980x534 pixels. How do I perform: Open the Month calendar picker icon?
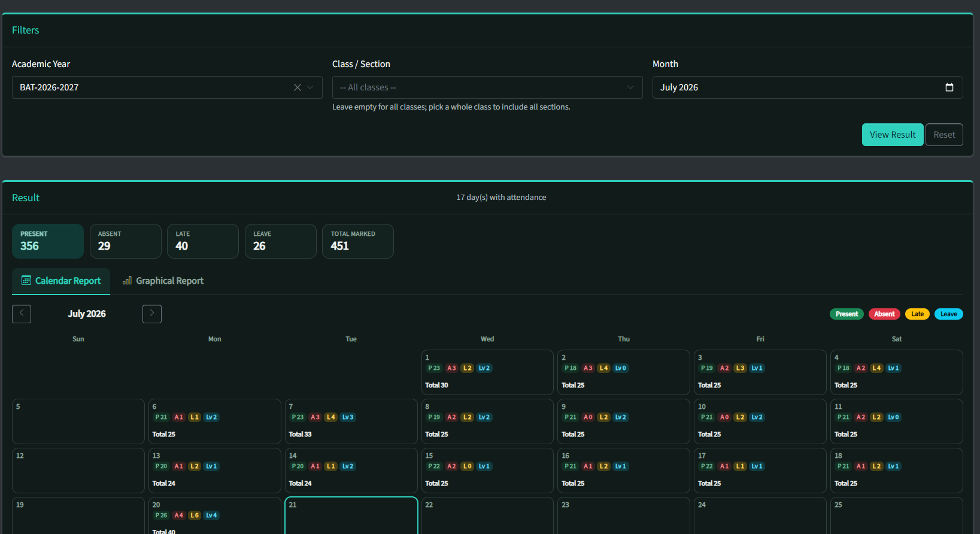(949, 87)
